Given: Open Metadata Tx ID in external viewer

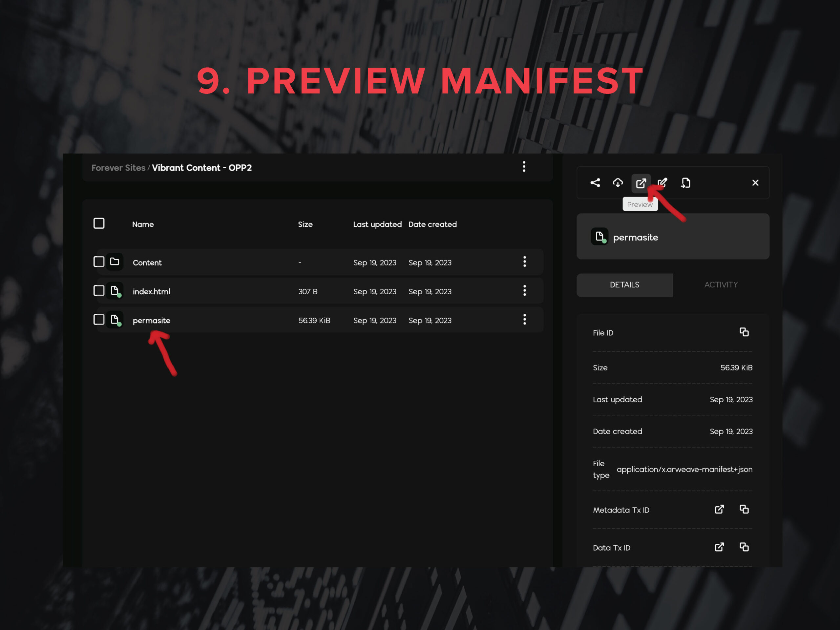Looking at the screenshot, I should [719, 509].
